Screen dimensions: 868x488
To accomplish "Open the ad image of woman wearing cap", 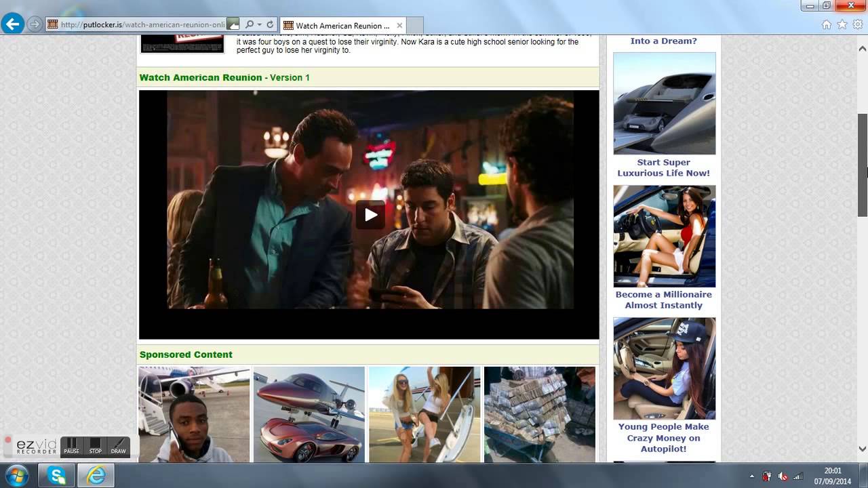I will pos(665,368).
